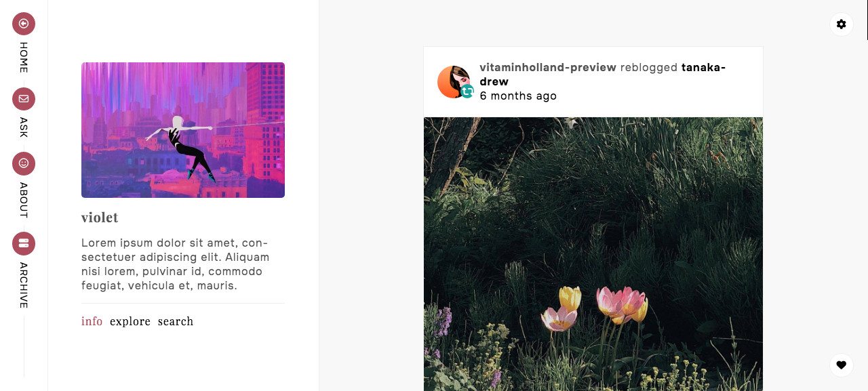This screenshot has width=868, height=391.
Task: Click the Home arrow circle icon
Action: (24, 24)
